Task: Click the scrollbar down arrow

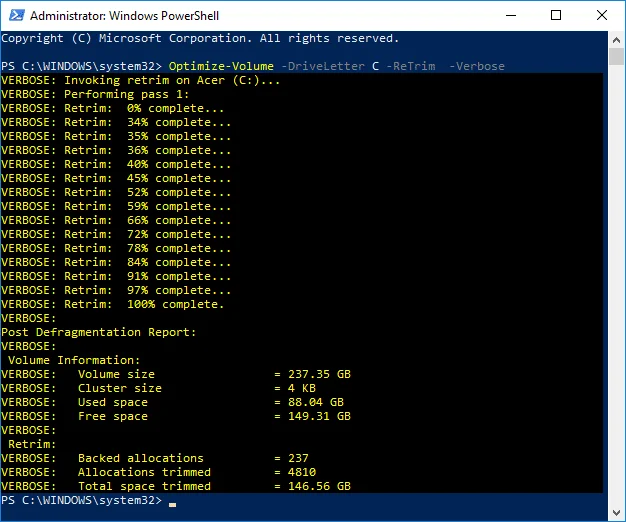Action: (616, 512)
